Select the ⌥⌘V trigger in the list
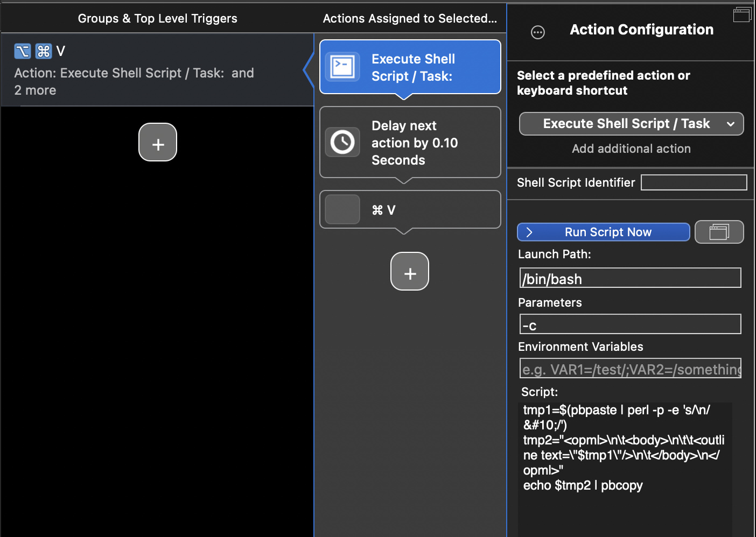Image resolution: width=756 pixels, height=537 pixels. 156,70
